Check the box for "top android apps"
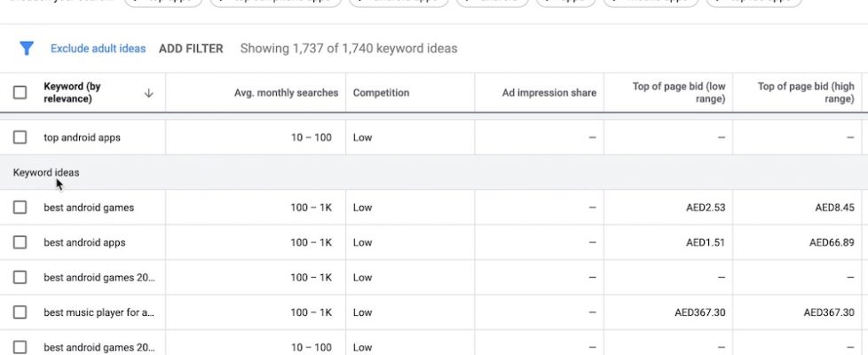Image resolution: width=868 pixels, height=355 pixels. click(x=20, y=138)
